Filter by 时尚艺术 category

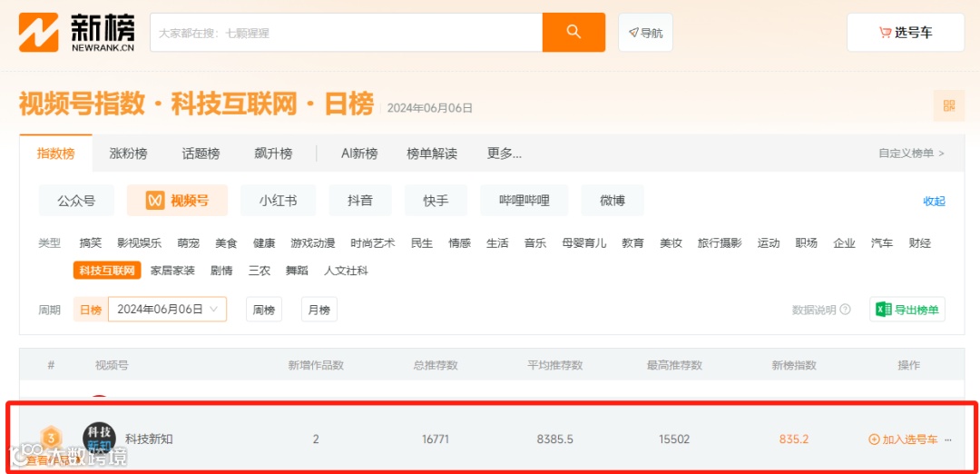click(x=373, y=243)
